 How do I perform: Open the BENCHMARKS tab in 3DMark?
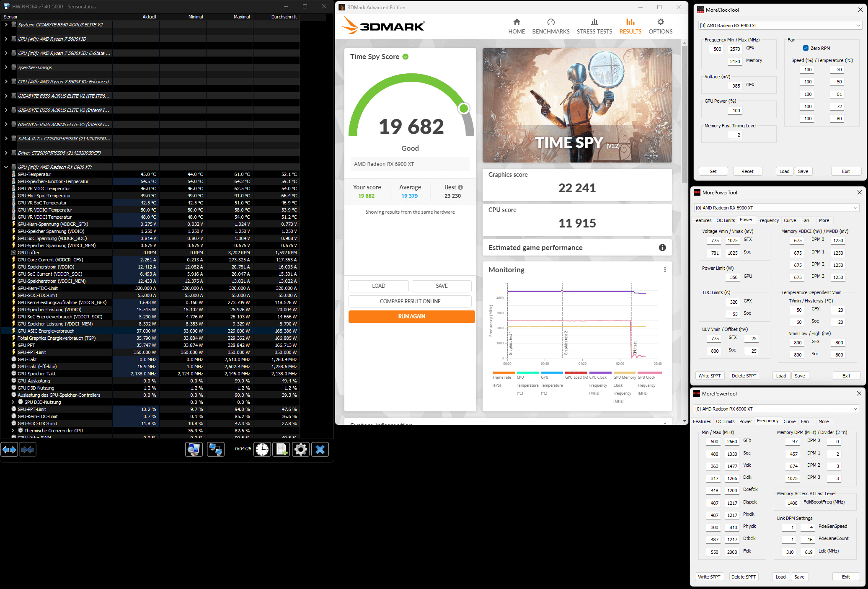coord(550,26)
